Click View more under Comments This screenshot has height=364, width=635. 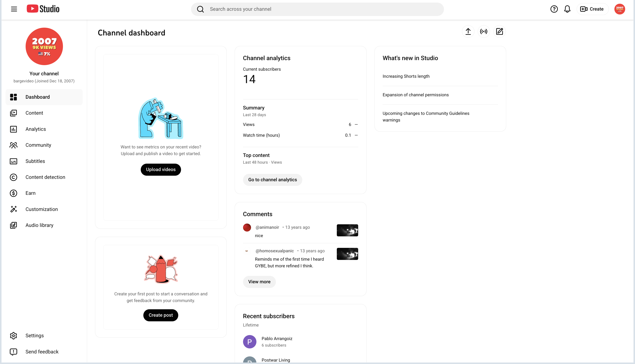pyautogui.click(x=259, y=282)
